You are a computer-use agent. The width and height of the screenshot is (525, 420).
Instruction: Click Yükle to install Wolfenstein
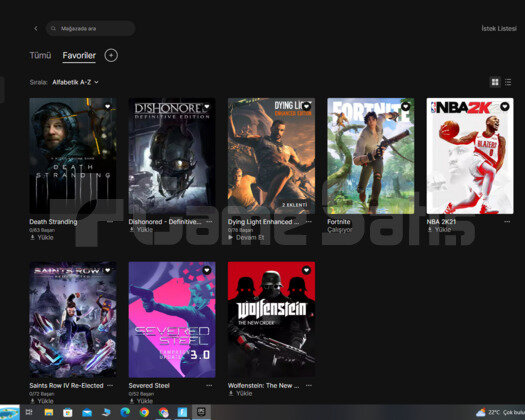(x=240, y=394)
